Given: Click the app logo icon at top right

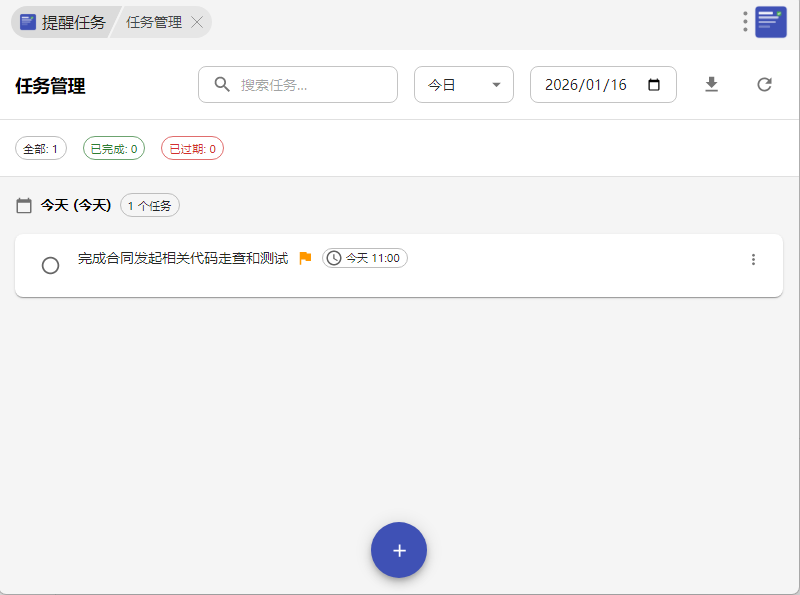Looking at the screenshot, I should (771, 22).
